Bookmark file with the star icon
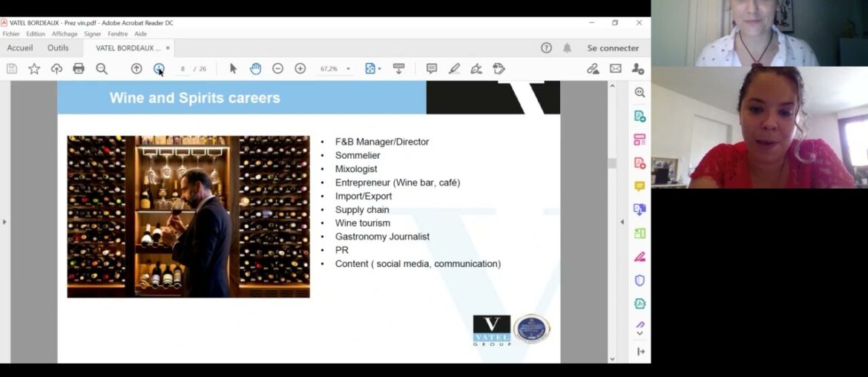 coord(34,69)
